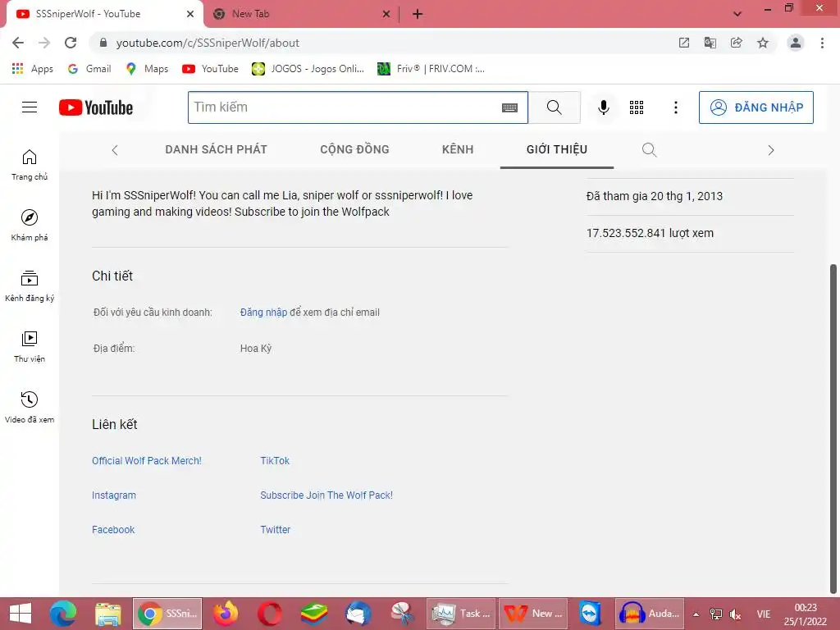Open Chrome three-dot menu
The height and width of the screenshot is (630, 840).
(822, 43)
